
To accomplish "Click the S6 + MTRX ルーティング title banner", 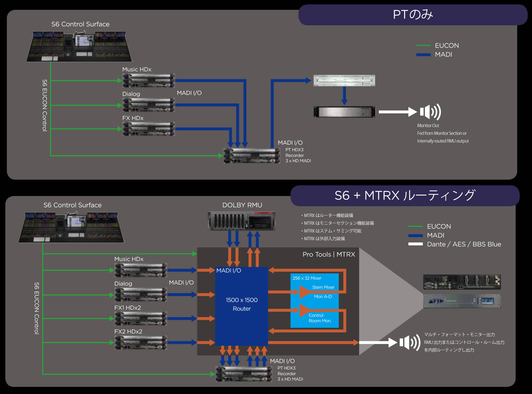I will tap(405, 196).
